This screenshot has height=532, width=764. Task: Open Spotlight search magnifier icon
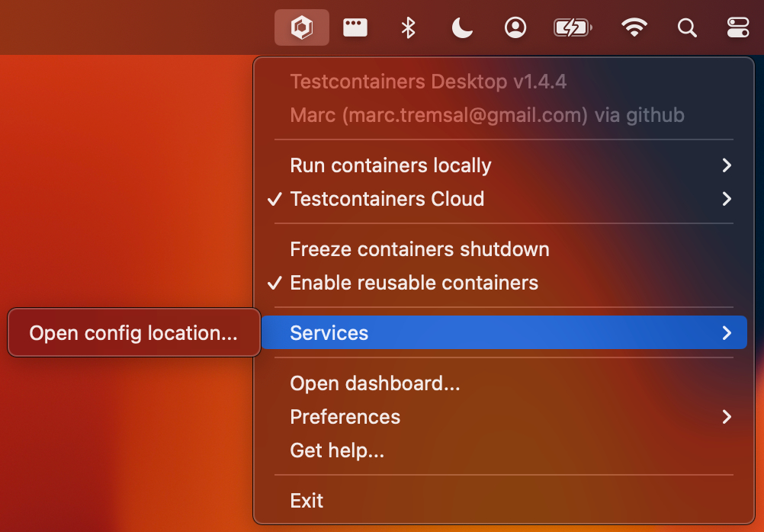687,27
